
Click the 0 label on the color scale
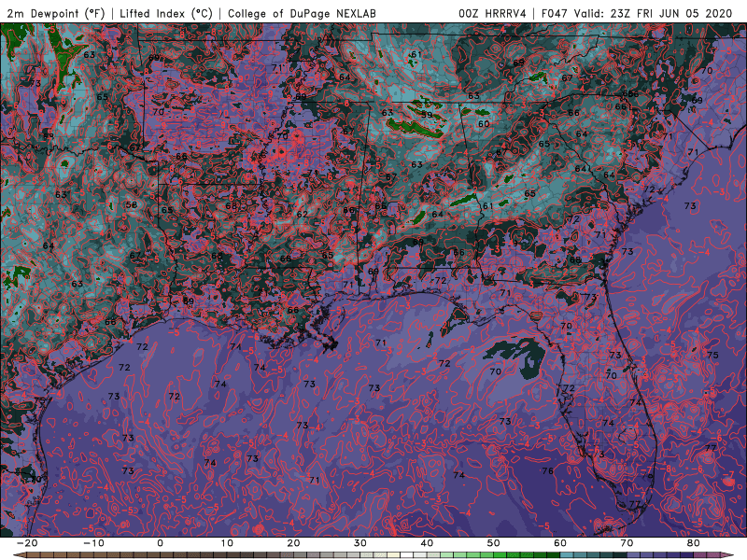tap(160, 543)
